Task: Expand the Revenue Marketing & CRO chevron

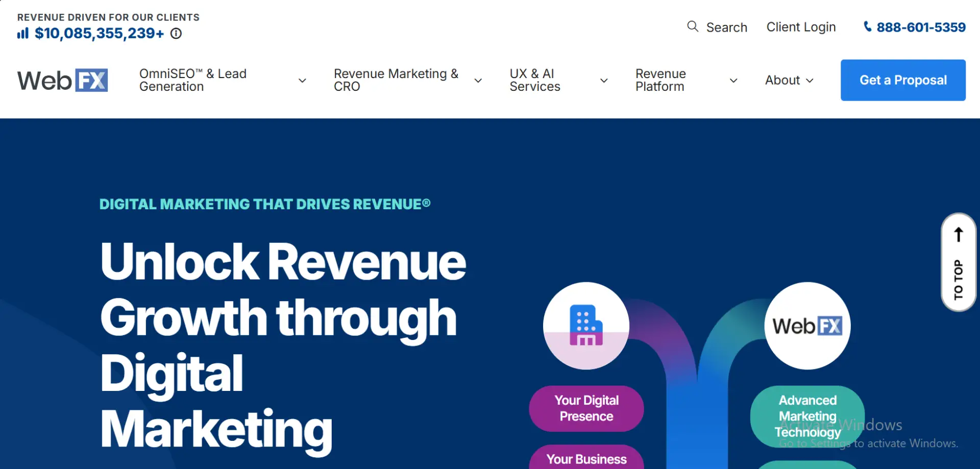Action: pyautogui.click(x=478, y=81)
